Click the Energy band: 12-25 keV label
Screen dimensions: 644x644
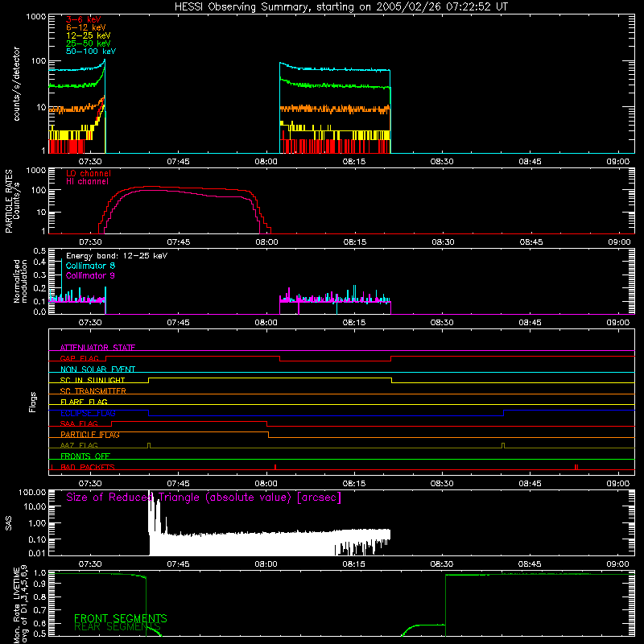(x=117, y=256)
